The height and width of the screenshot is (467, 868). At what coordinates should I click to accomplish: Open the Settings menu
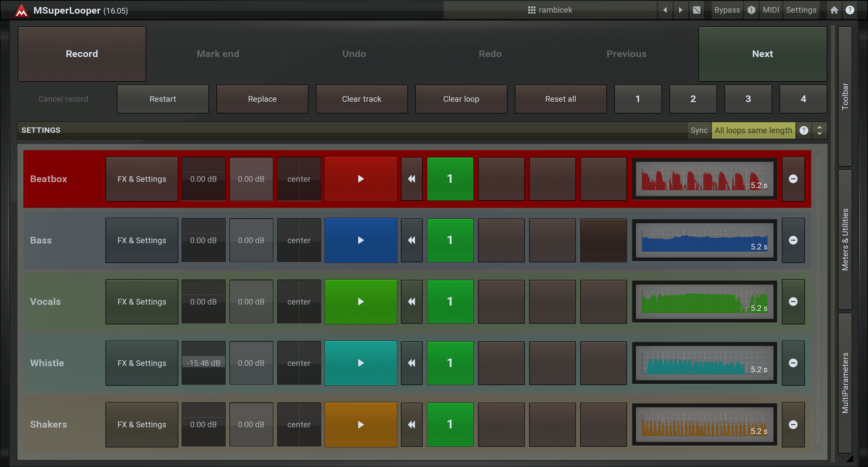[x=801, y=10]
